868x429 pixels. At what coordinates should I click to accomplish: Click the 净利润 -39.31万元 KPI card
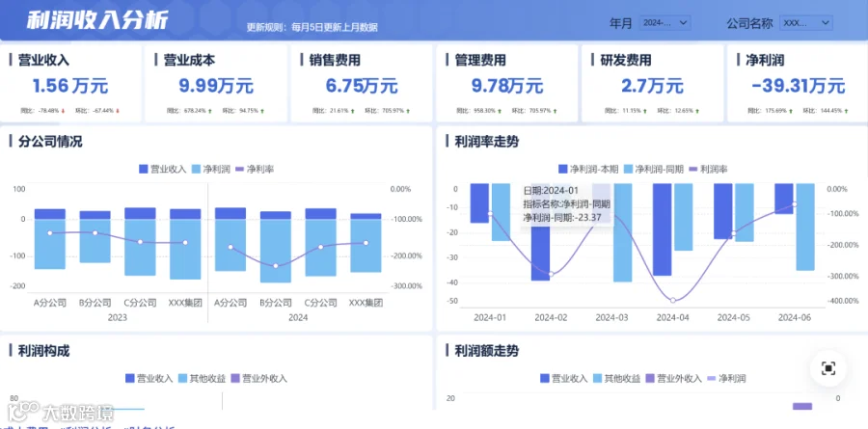pyautogui.click(x=797, y=84)
